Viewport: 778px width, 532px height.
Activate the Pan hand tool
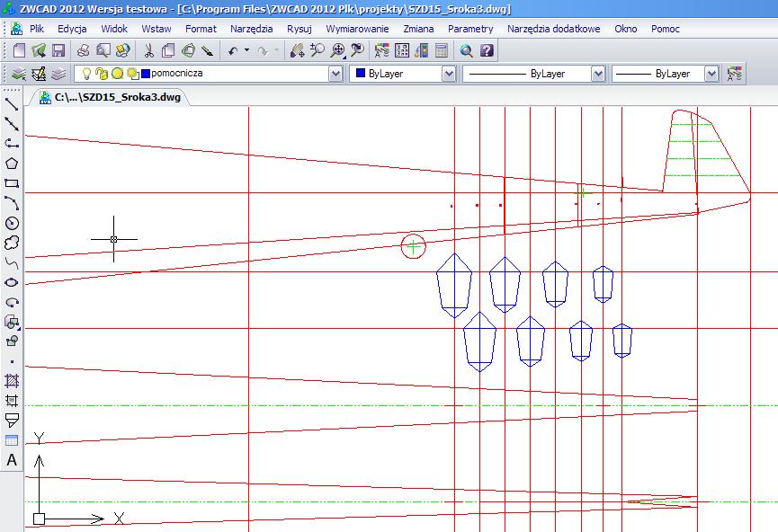tap(299, 51)
